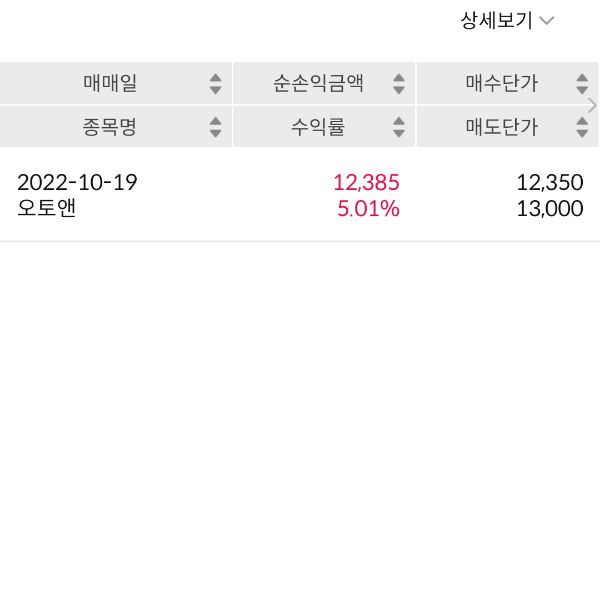Select the 매도단가 column header
Screen dimensions: 600x600
point(501,127)
